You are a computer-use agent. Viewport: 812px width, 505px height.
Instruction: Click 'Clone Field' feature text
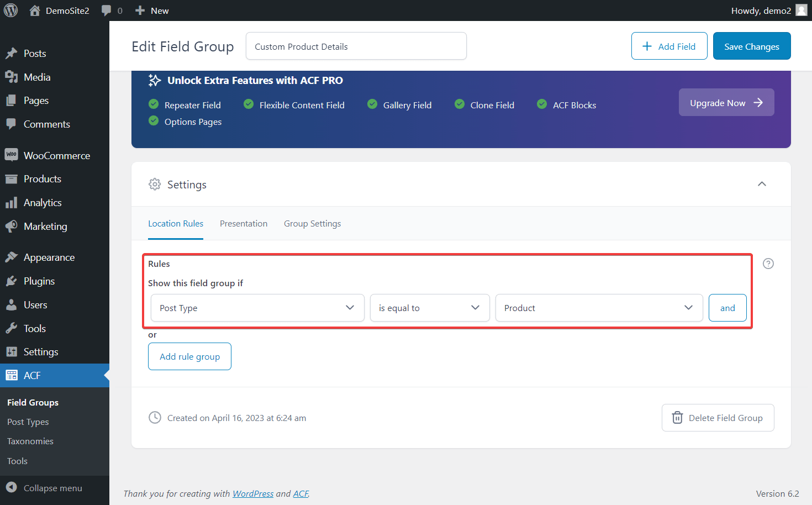[492, 105]
